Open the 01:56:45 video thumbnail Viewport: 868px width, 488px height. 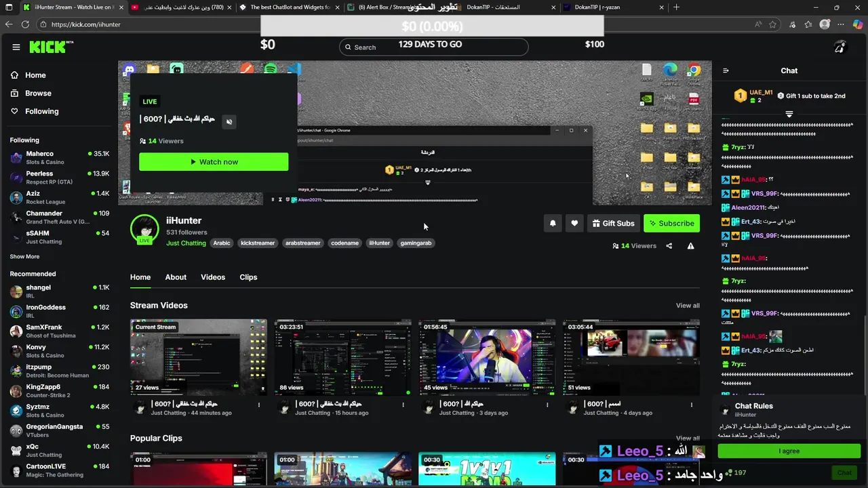click(x=487, y=357)
